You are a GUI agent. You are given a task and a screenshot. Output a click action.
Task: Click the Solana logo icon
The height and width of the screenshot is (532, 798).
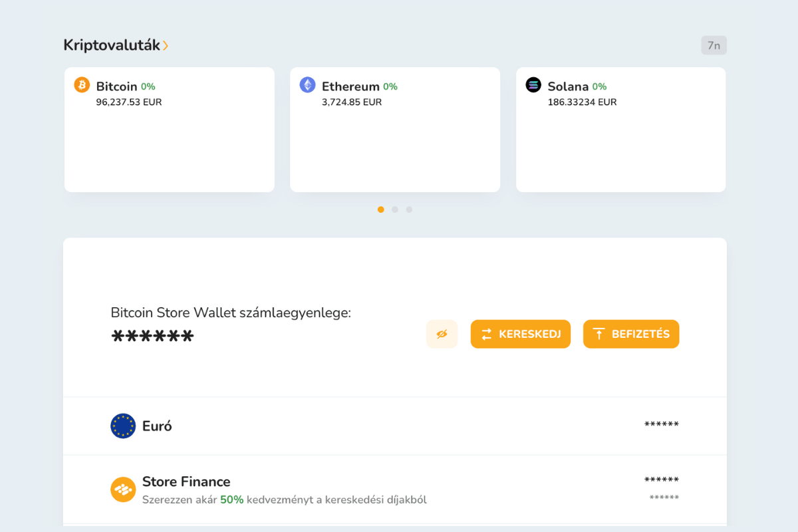coord(533,86)
